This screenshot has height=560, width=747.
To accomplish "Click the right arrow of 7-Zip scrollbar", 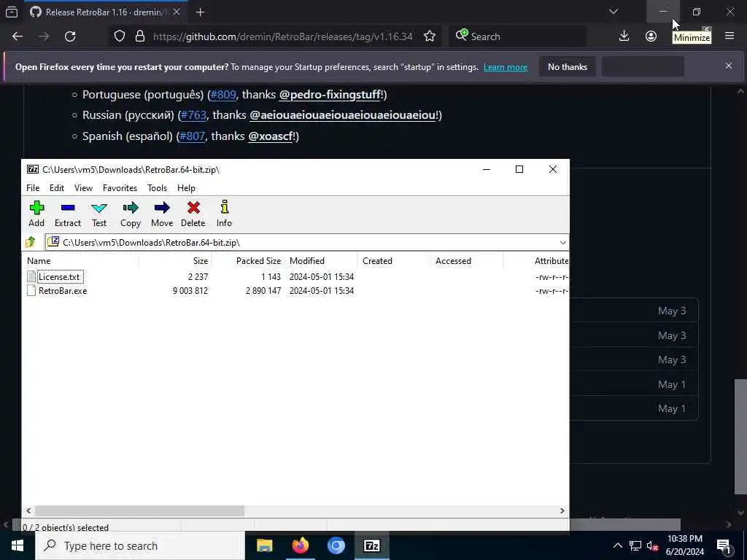I will click(x=562, y=511).
